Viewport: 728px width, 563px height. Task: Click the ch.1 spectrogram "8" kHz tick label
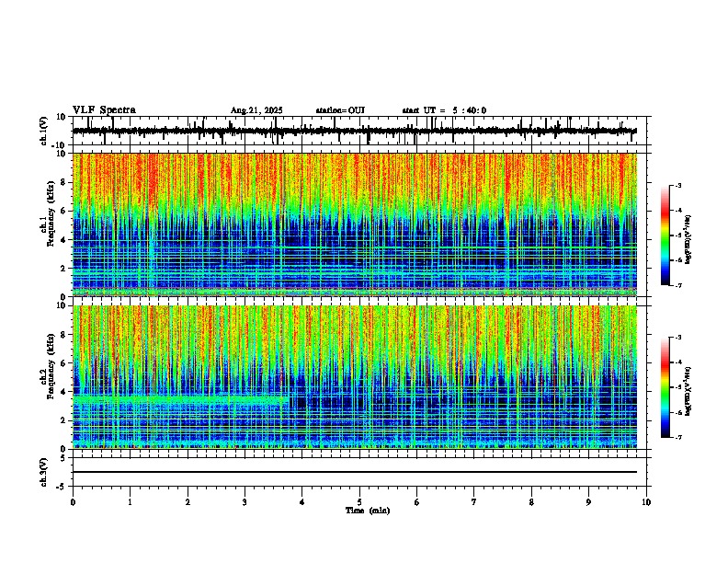[64, 182]
